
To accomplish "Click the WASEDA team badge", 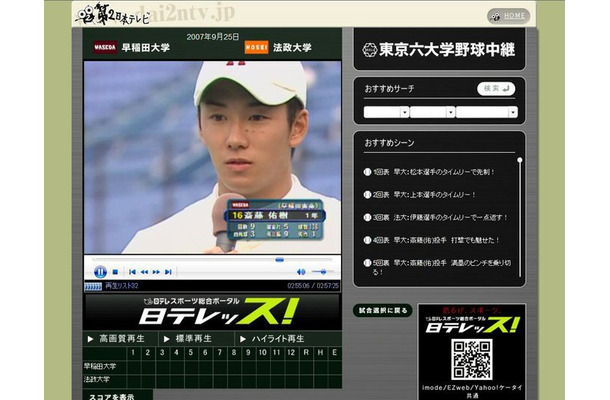I will [x=105, y=47].
